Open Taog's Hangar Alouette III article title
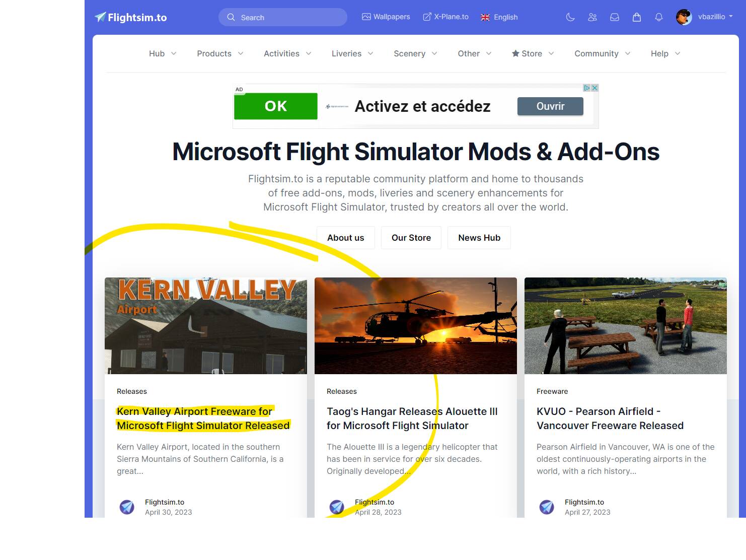The width and height of the screenshot is (746, 560). [412, 418]
